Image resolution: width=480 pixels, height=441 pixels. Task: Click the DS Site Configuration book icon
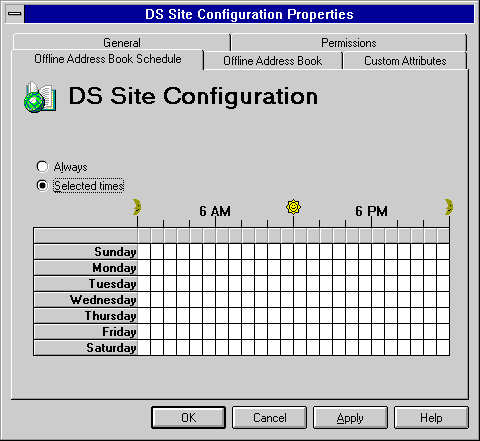tap(40, 97)
